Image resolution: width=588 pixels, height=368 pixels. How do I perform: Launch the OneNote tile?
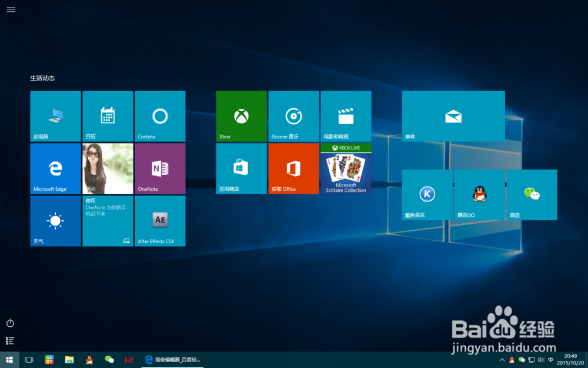pos(160,168)
